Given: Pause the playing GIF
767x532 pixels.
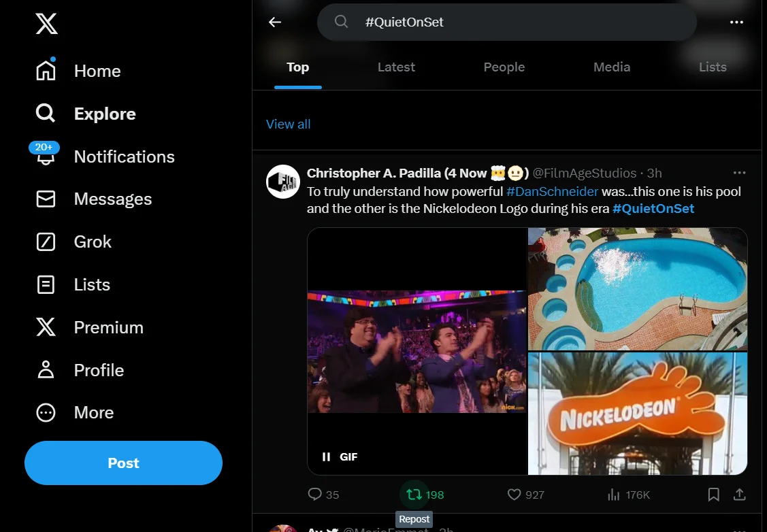Looking at the screenshot, I should [326, 456].
